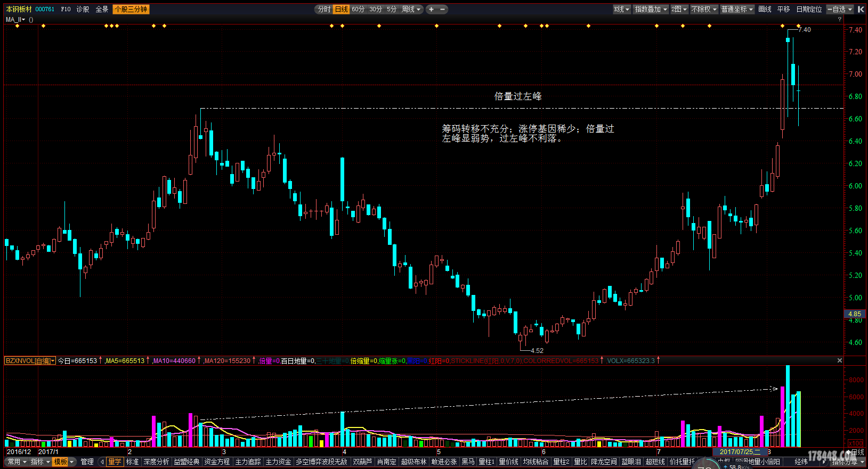The height and width of the screenshot is (469, 868).
Task: Open the 自选 watchlist dropdown
Action: (x=840, y=9)
